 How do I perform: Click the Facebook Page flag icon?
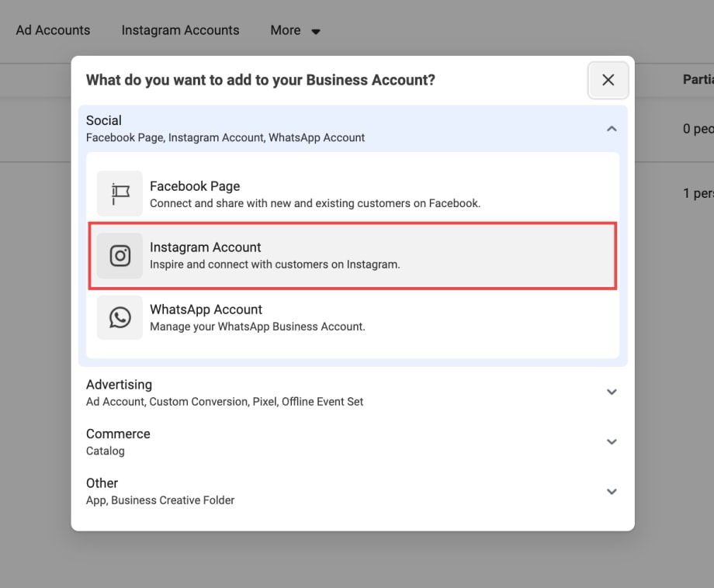pos(119,193)
